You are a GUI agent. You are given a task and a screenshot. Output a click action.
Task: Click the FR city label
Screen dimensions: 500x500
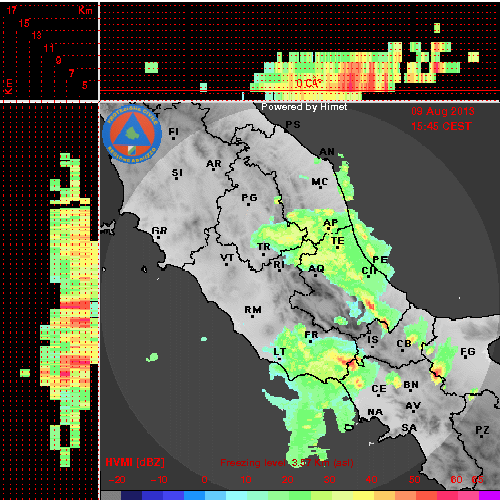(x=311, y=335)
